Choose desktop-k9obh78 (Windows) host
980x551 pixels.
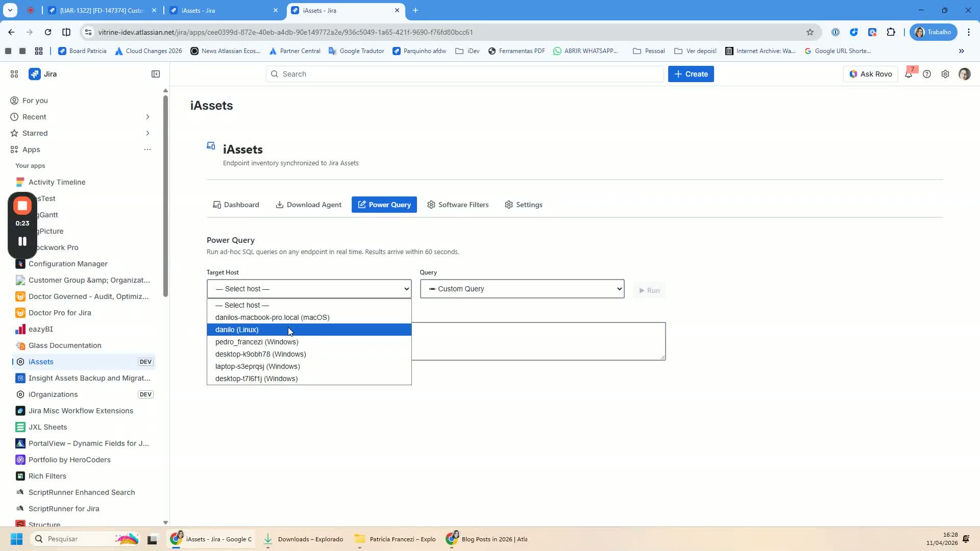click(309, 354)
